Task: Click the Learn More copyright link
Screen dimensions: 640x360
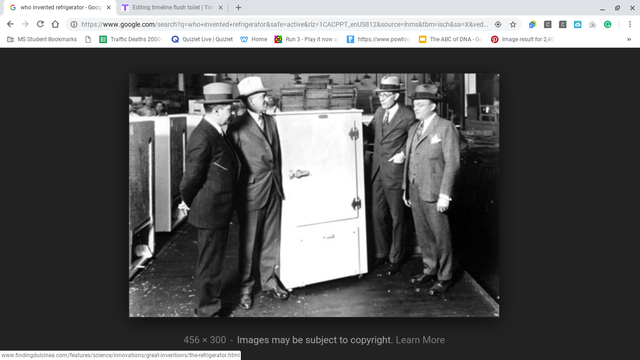Action: [x=420, y=340]
